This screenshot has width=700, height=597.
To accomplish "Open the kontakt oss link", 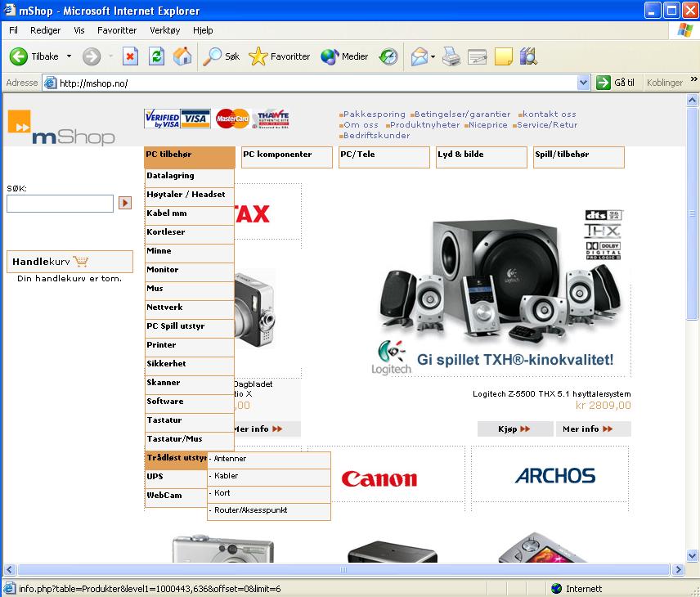I will coord(549,114).
